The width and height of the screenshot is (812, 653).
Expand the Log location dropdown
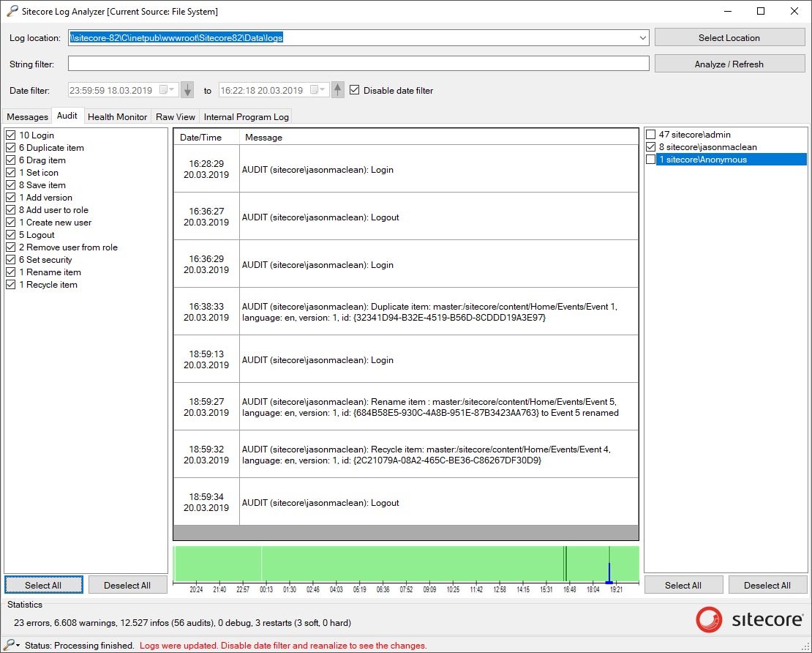coord(643,38)
